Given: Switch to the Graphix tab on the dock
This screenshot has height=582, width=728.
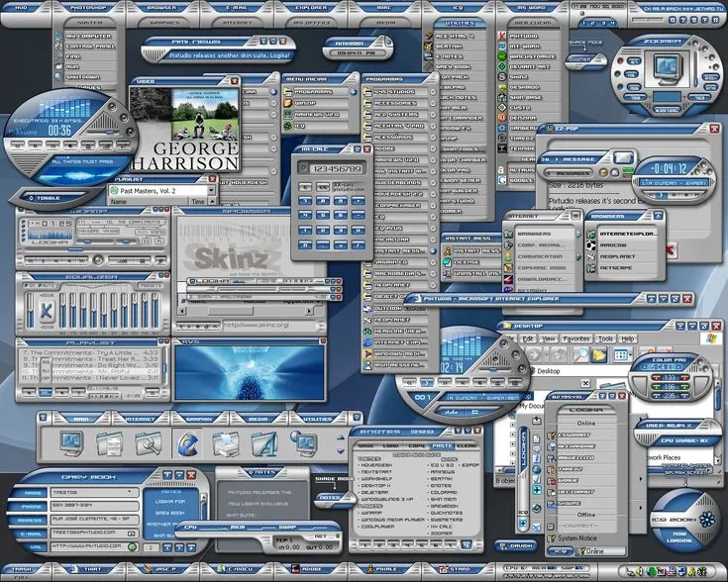Looking at the screenshot, I should [199, 419].
